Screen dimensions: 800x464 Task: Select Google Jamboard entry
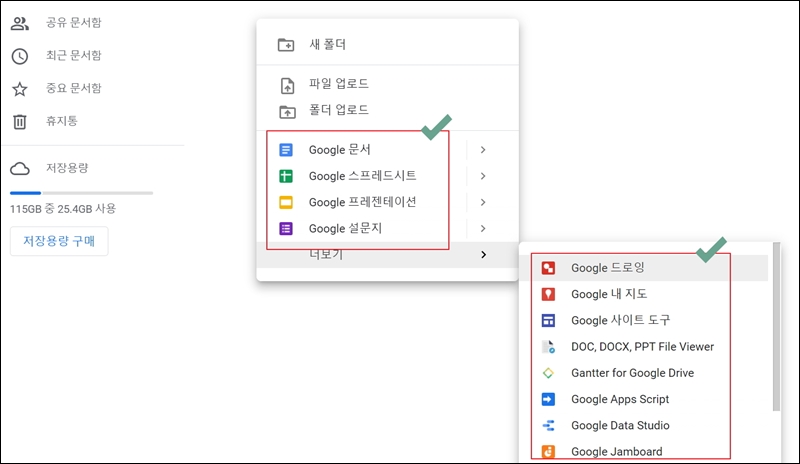click(644, 452)
